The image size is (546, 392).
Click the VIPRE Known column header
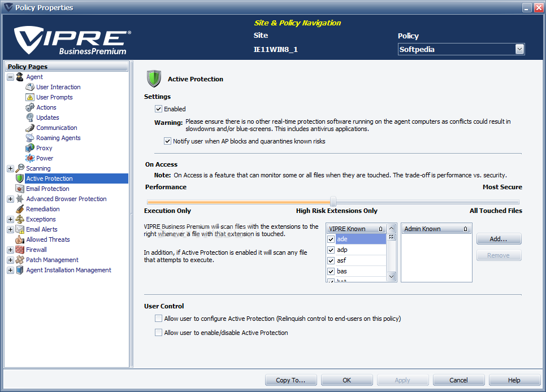point(356,229)
